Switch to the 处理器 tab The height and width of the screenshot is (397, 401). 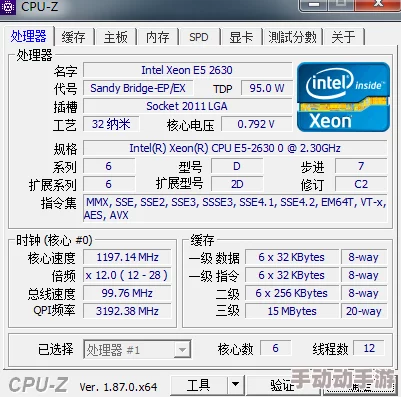tap(28, 36)
